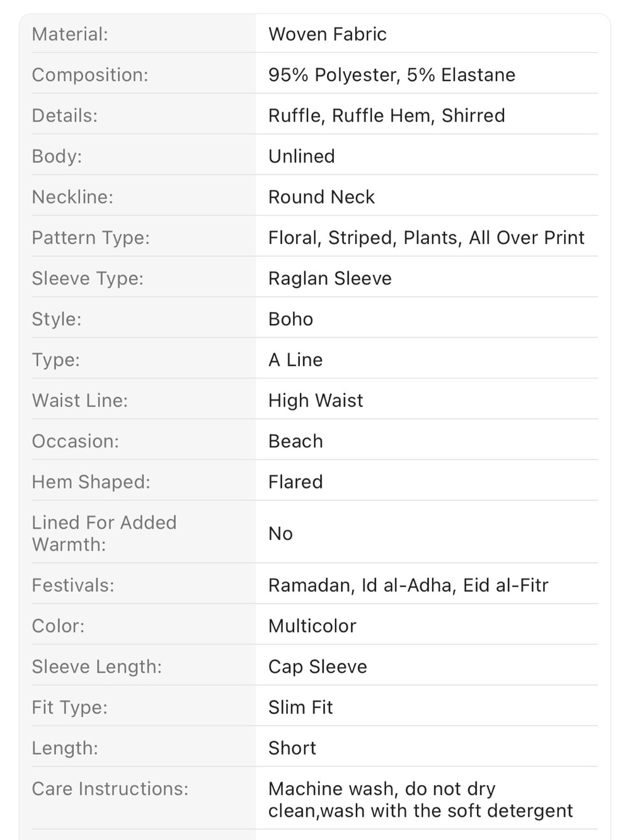Select the Beach occasion value
This screenshot has width=630, height=840.
click(295, 441)
